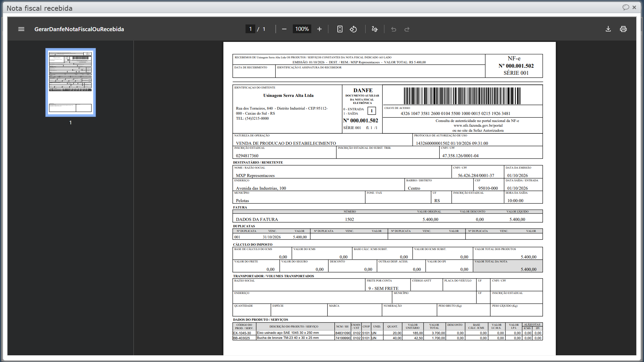Click the recipient name MXP Representacoes
The height and width of the screenshot is (362, 644).
[255, 176]
